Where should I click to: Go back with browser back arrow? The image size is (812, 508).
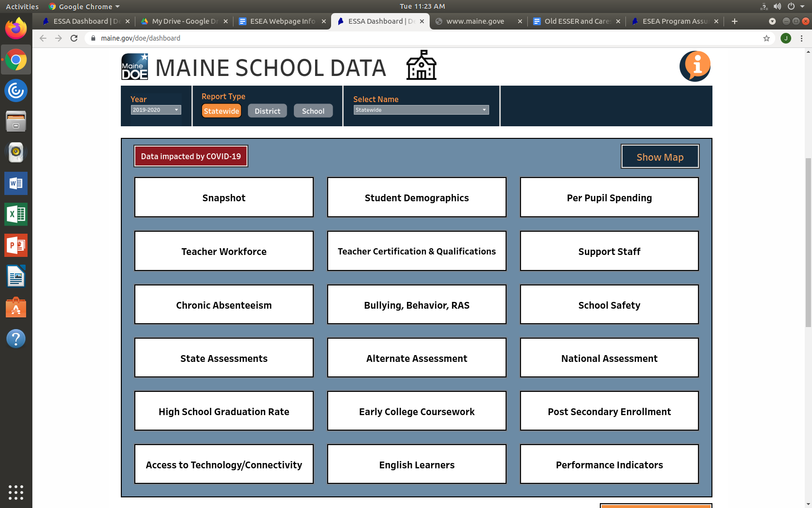click(43, 38)
